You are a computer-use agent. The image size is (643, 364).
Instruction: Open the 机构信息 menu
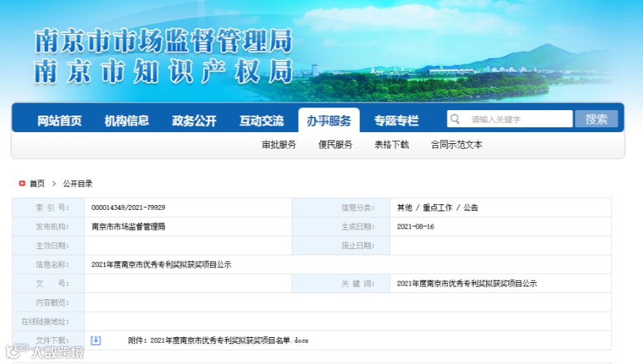coord(127,120)
